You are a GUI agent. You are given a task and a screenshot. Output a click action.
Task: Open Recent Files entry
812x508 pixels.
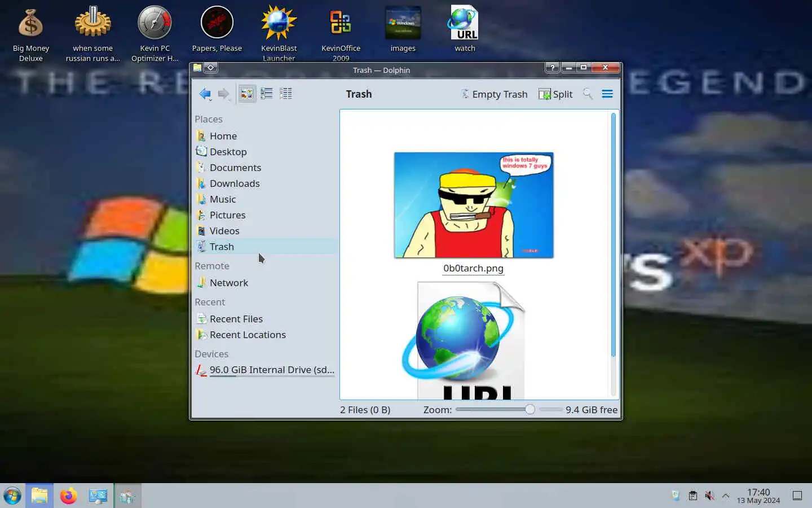265,319
